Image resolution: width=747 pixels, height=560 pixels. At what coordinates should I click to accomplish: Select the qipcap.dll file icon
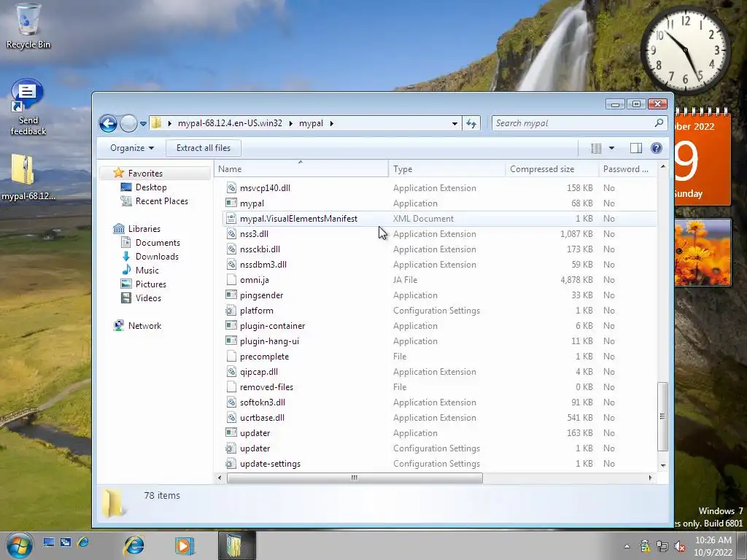point(231,371)
